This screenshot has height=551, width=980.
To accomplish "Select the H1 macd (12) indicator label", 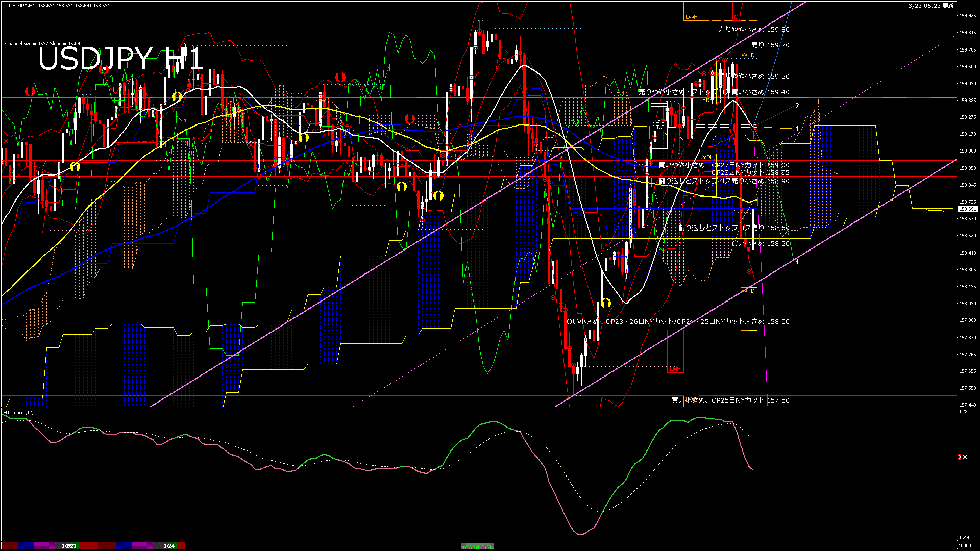I will click(17, 412).
